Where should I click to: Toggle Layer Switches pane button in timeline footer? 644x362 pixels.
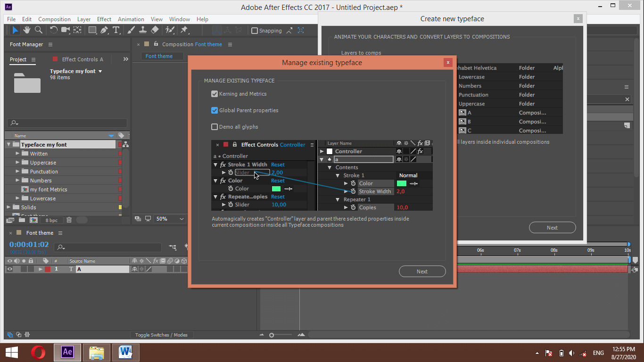tap(10, 335)
